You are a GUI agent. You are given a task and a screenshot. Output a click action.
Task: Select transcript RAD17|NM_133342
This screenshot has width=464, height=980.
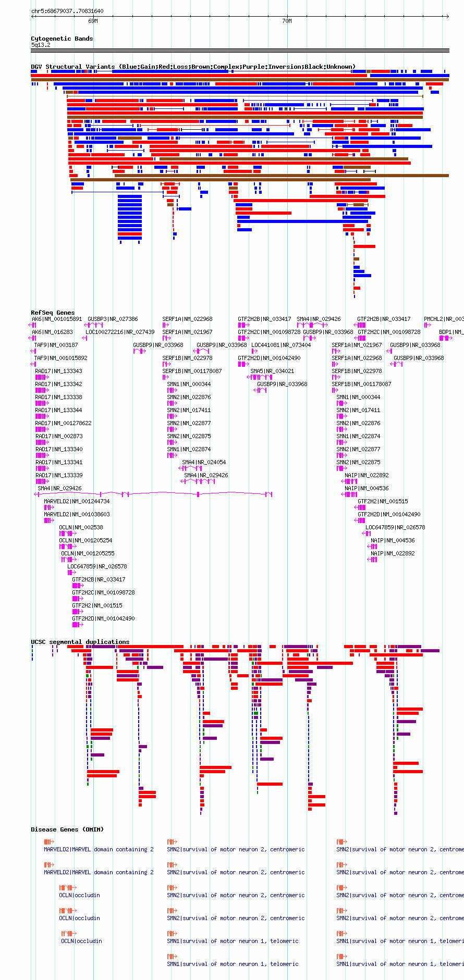[59, 384]
